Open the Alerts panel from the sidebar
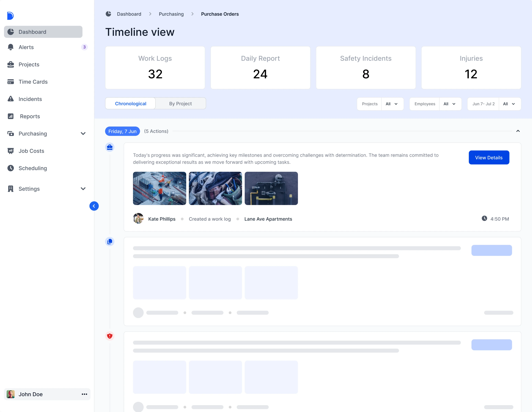The image size is (532, 412). 26,47
